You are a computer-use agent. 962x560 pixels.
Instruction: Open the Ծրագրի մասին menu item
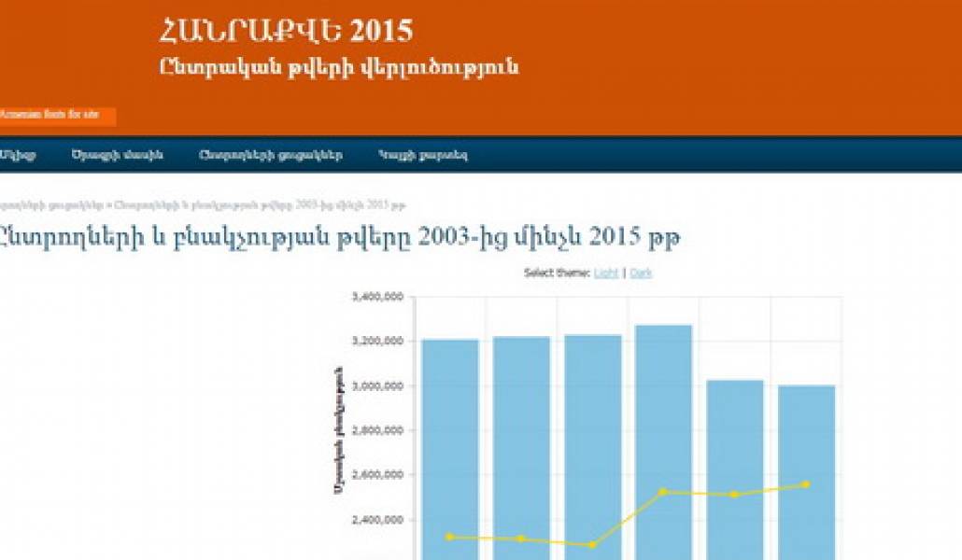117,155
